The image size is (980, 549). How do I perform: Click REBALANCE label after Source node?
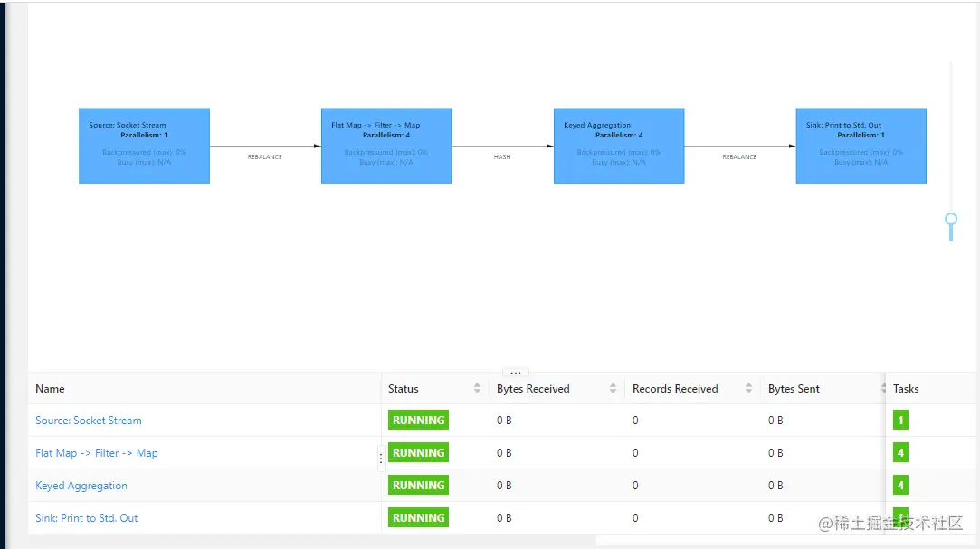click(264, 156)
